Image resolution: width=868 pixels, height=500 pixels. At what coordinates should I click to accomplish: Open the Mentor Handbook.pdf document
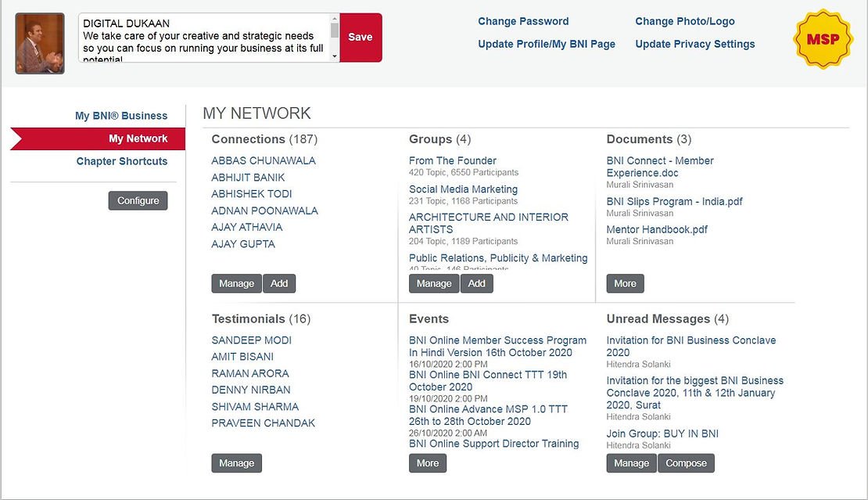pyautogui.click(x=657, y=230)
